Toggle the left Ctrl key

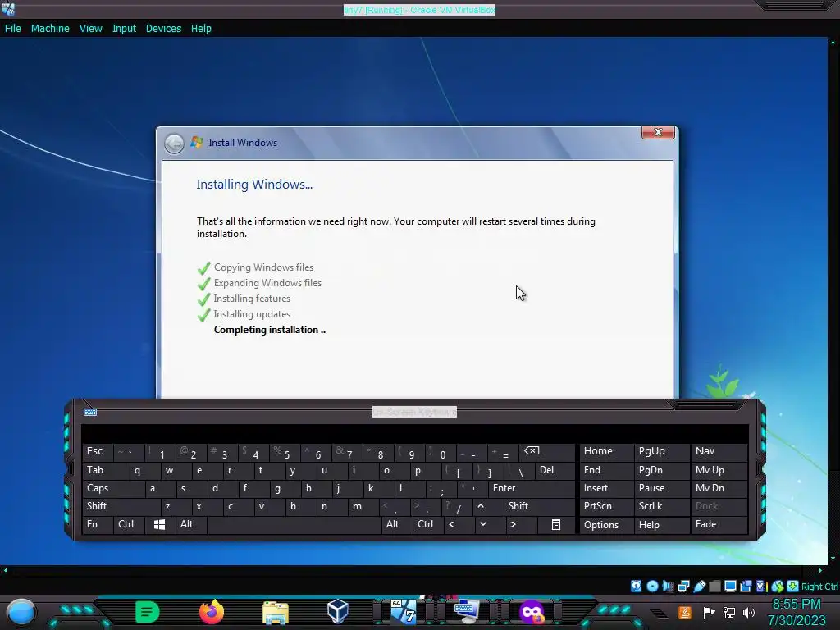click(x=129, y=525)
